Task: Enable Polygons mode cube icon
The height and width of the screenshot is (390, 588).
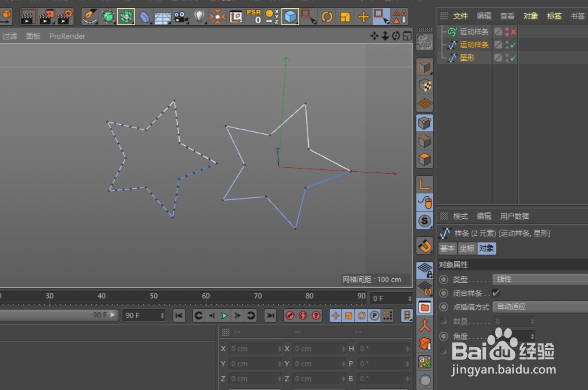Action: (x=425, y=160)
